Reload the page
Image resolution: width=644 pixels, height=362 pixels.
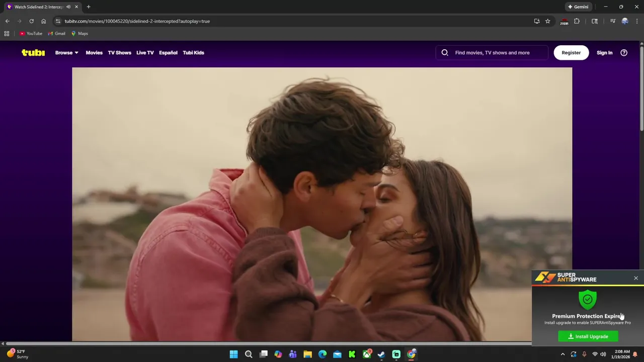tap(31, 21)
